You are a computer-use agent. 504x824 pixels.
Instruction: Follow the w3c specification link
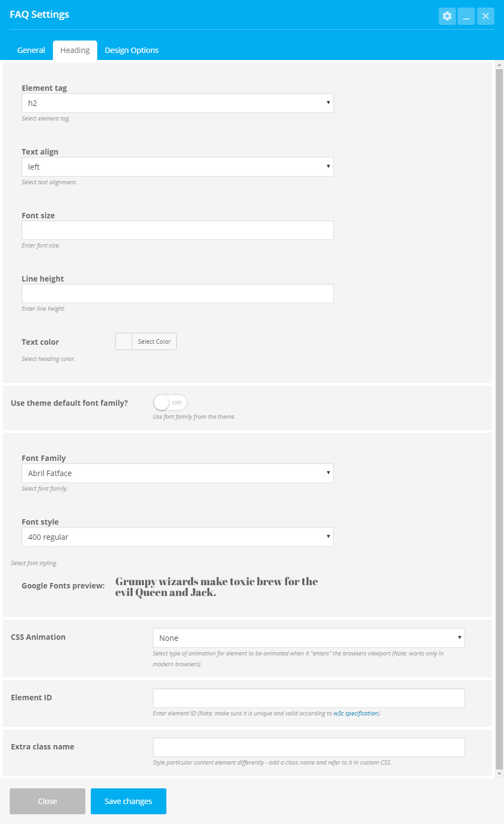click(x=356, y=713)
